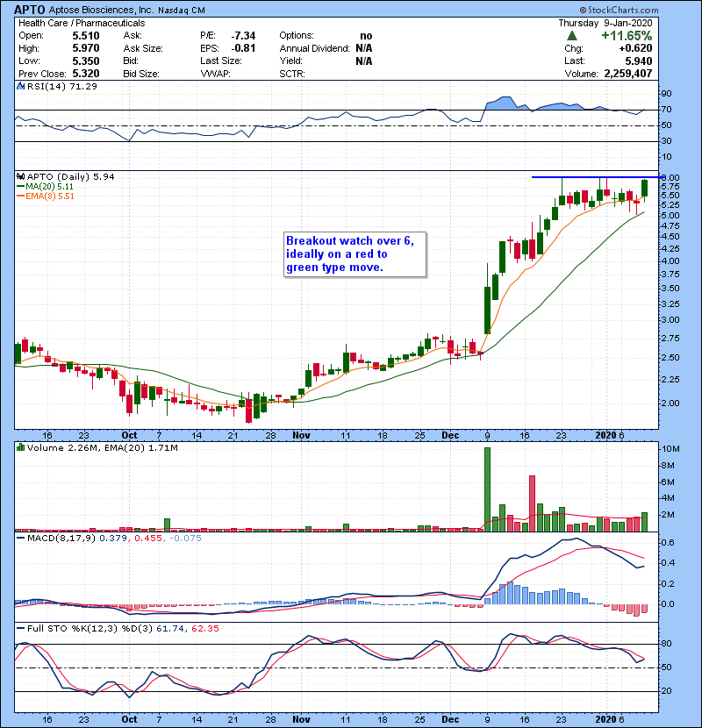Click the APTO ticker symbol in the header
This screenshot has height=728, width=702.
[30, 10]
